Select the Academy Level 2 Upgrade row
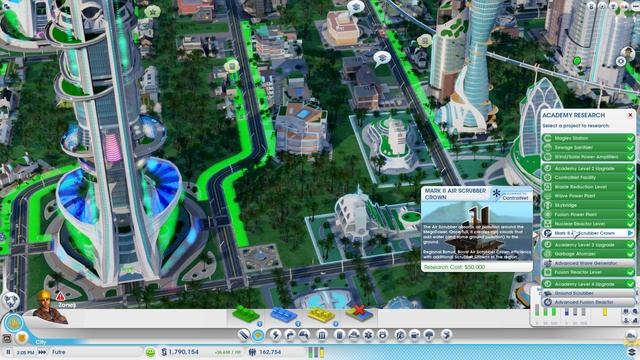This screenshot has height=360, width=640. (588, 168)
